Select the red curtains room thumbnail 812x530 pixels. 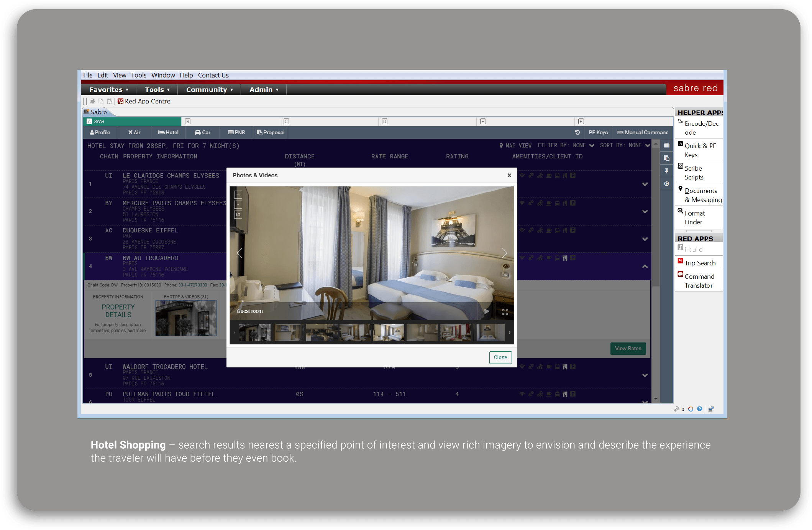455,332
